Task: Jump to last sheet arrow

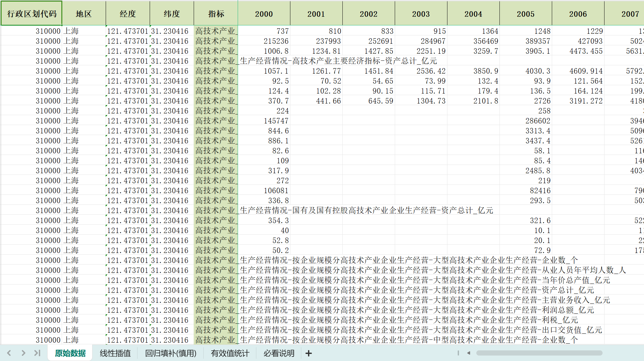Action: (37, 353)
